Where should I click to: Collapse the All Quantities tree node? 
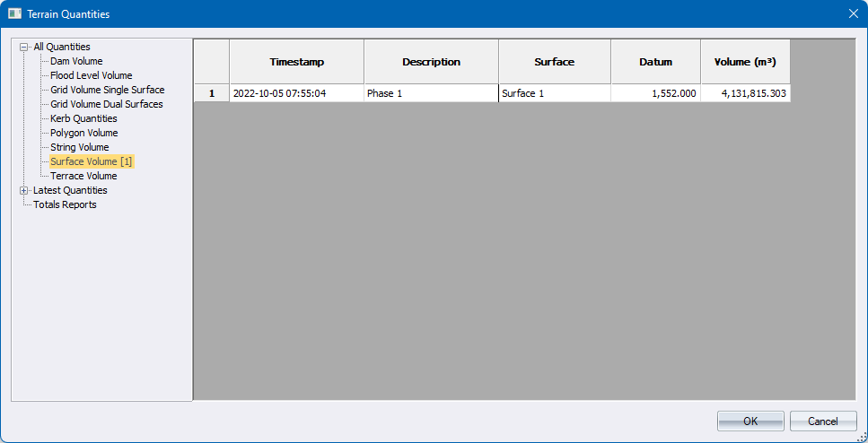click(x=24, y=47)
